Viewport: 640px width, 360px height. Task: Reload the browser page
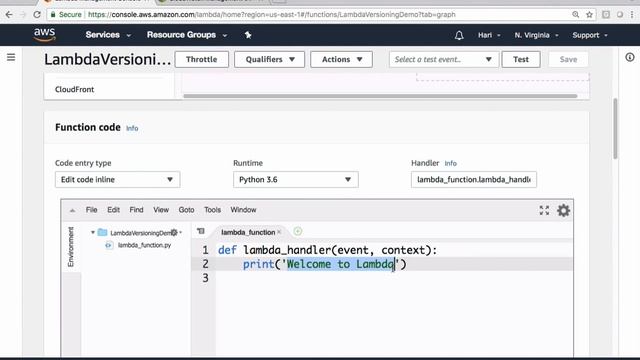37,14
